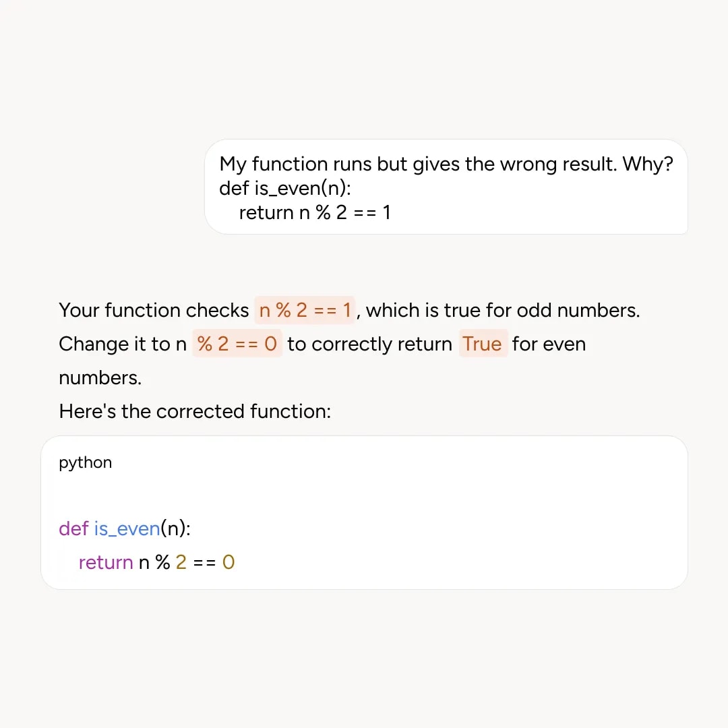Click 'return n % 2 == 1' in user message

[315, 212]
